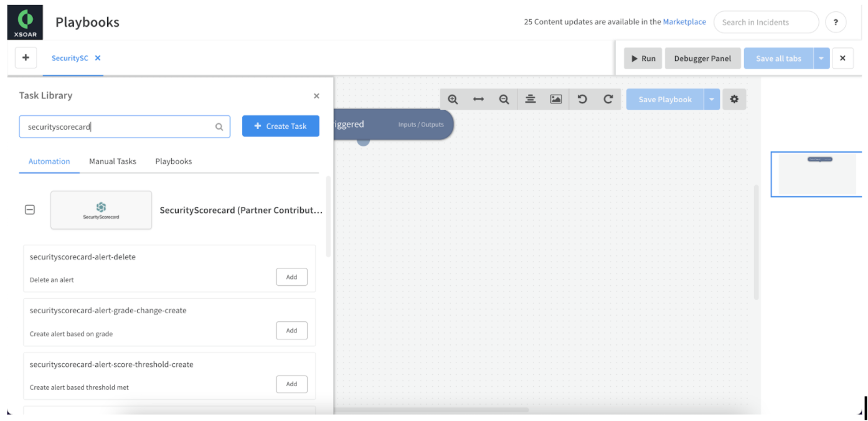Switch to the SecuritySC tab
868x421 pixels.
[70, 58]
